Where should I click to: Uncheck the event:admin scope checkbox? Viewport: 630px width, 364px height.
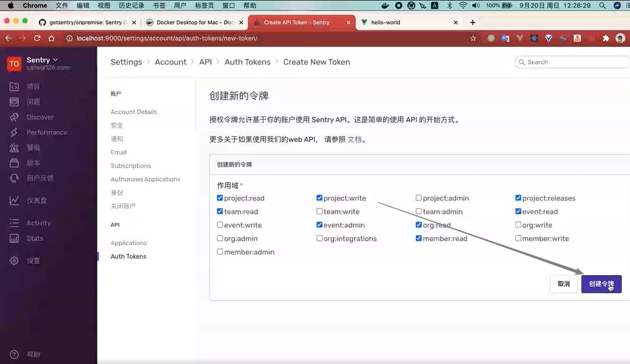point(320,225)
